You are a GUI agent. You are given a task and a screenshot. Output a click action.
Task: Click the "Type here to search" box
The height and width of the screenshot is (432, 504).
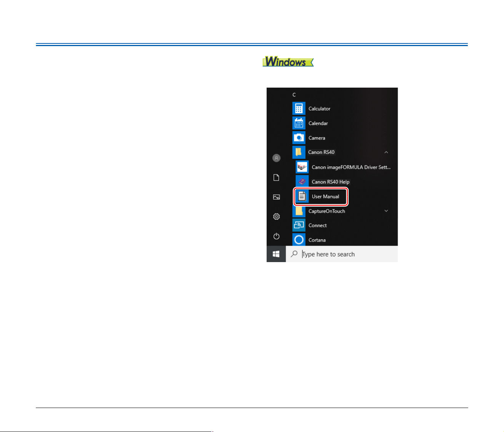[x=342, y=254]
